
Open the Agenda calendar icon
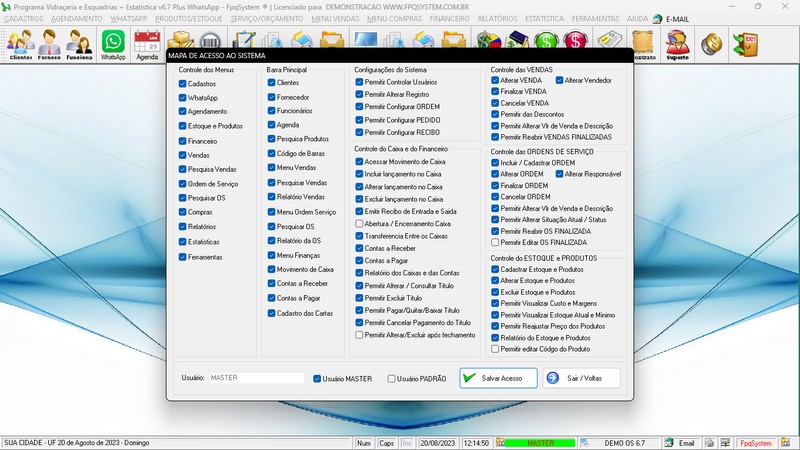[147, 44]
